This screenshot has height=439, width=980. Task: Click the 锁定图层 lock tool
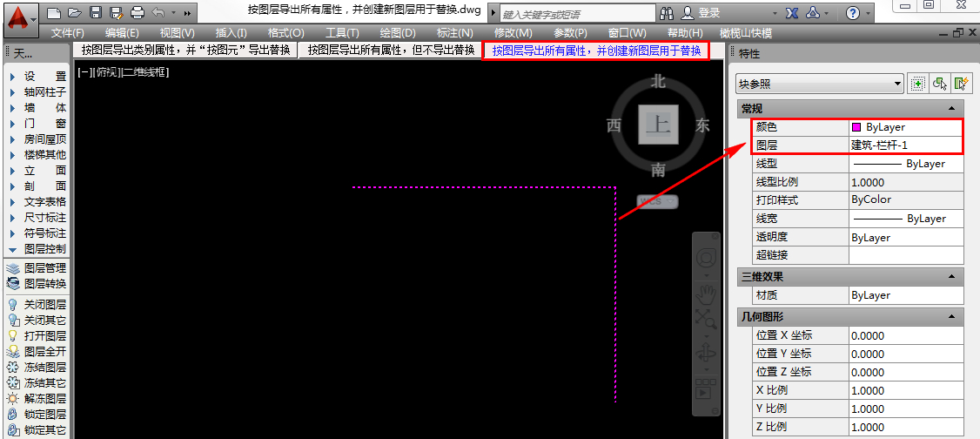pos(37,414)
